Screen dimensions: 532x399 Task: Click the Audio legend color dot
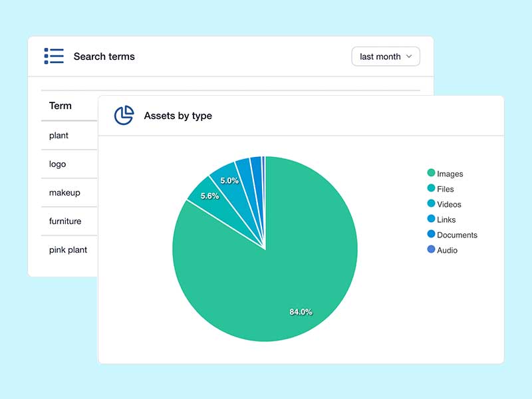click(431, 250)
